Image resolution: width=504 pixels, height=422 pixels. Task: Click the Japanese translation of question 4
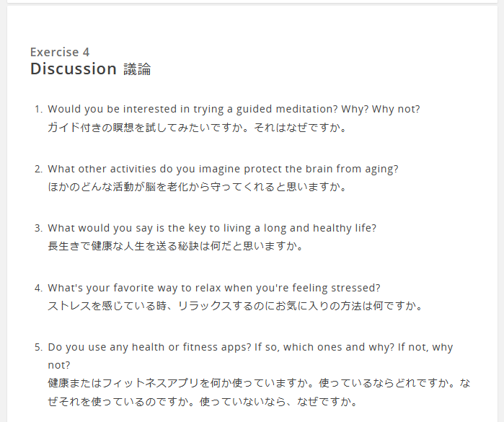click(x=235, y=306)
